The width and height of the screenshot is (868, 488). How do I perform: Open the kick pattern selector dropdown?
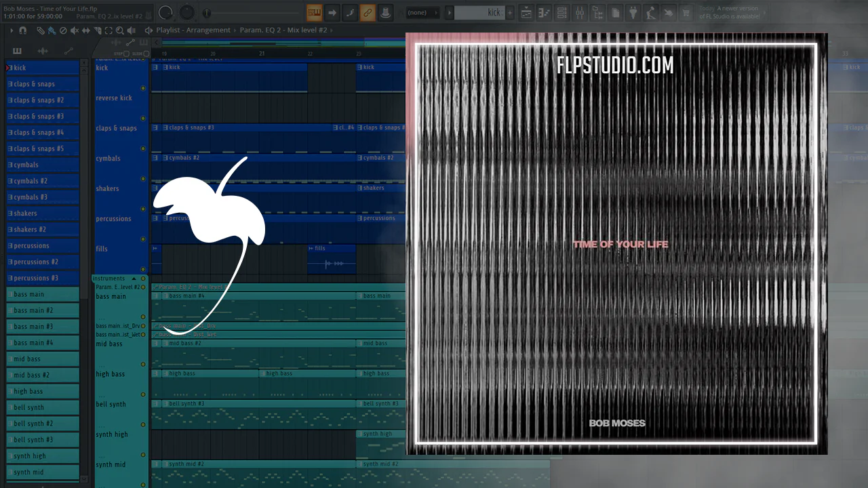[479, 12]
